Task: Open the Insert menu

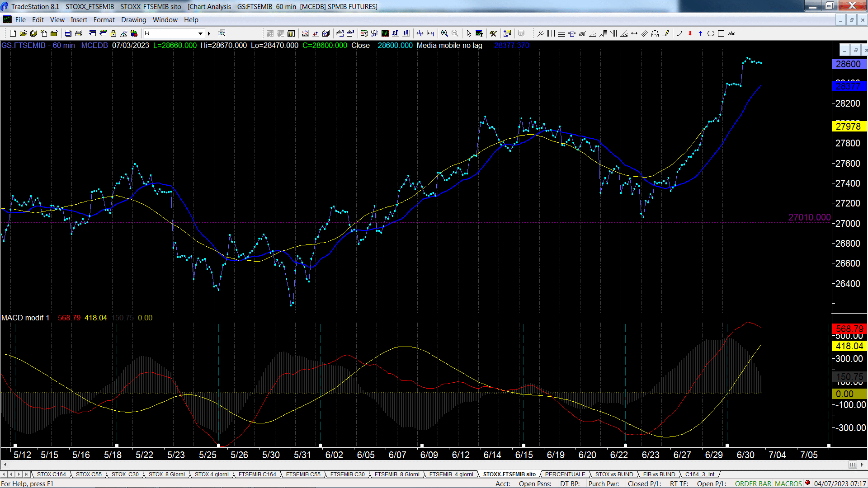Action: [79, 20]
